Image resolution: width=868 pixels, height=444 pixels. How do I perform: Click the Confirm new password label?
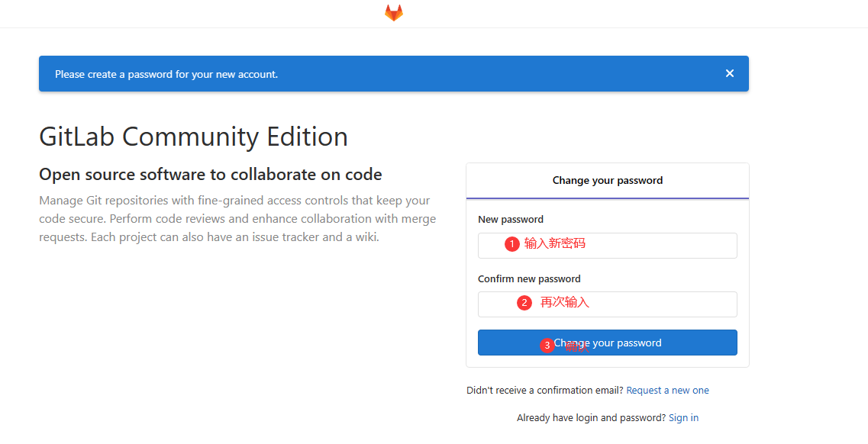click(529, 279)
